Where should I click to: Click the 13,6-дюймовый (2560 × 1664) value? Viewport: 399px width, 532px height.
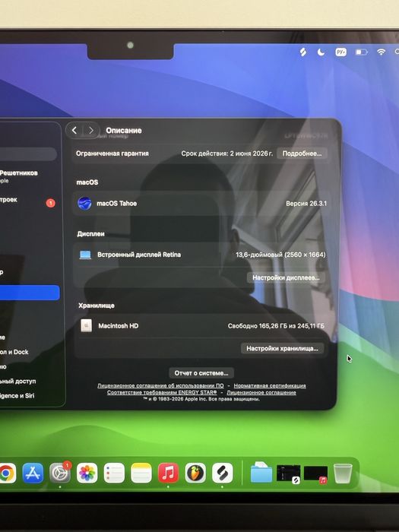(280, 255)
